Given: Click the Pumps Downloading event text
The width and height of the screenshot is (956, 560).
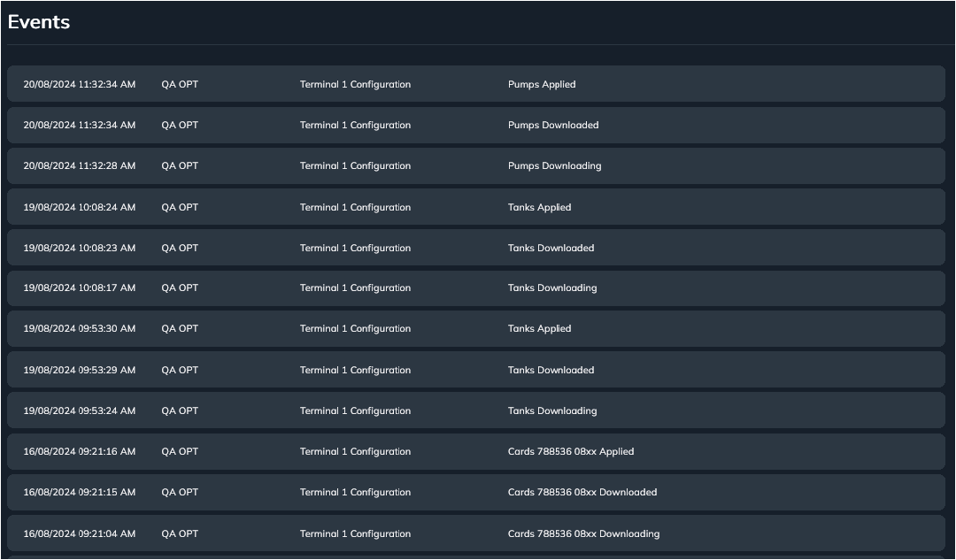Looking at the screenshot, I should (x=554, y=165).
